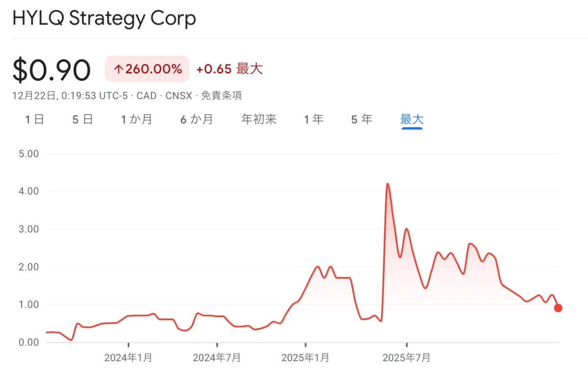Screen dimensions: 588x371
Task: Select the 5年 historical view
Action: point(361,119)
